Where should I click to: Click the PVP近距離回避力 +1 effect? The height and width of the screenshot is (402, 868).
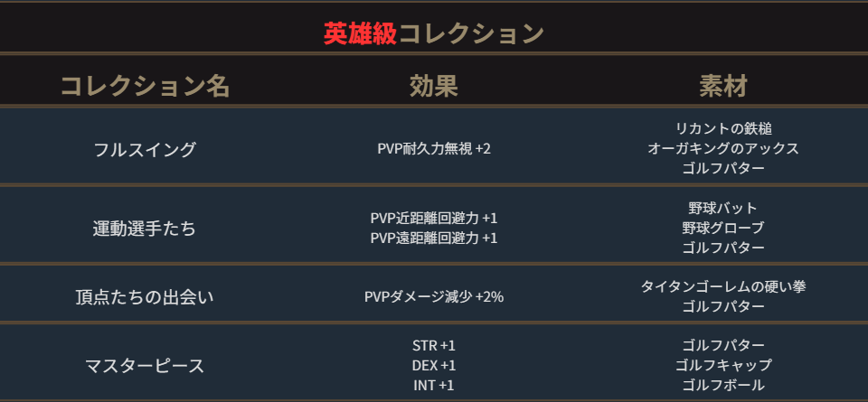click(x=434, y=219)
